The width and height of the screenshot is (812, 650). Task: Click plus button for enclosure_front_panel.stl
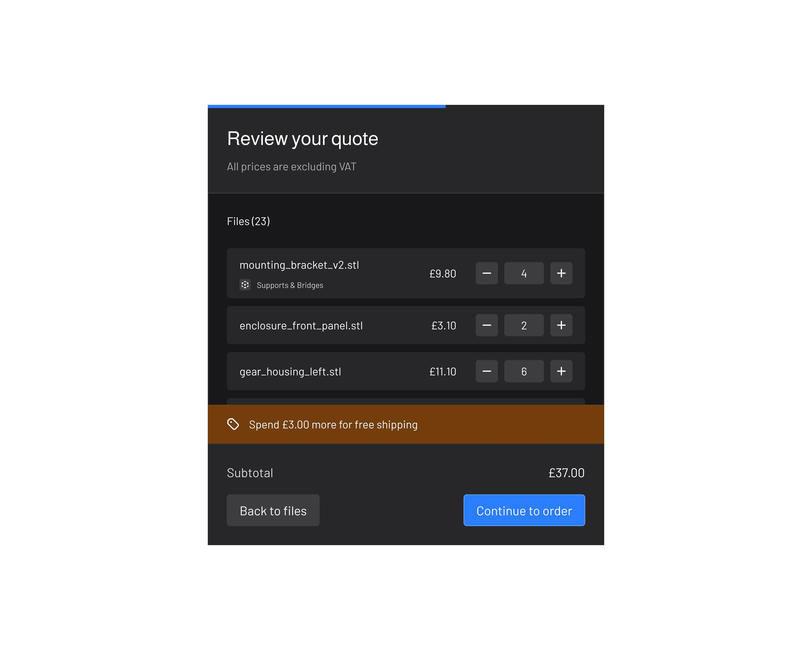click(561, 325)
